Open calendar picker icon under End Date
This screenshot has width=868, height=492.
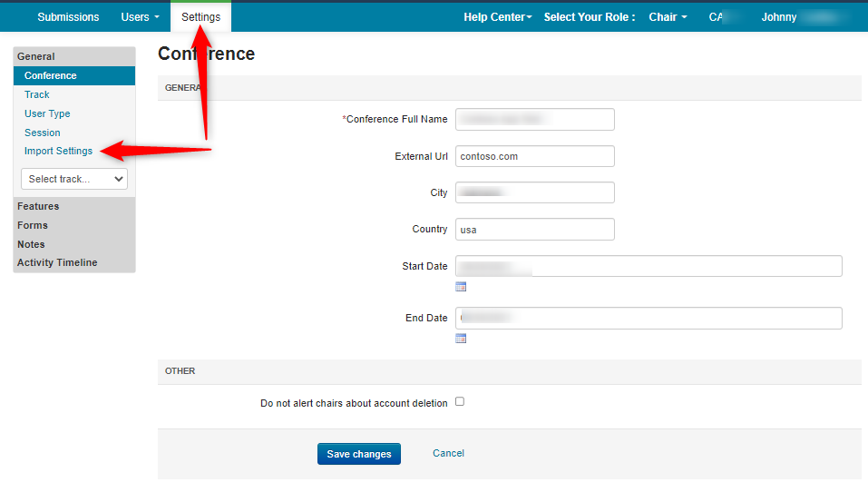461,338
